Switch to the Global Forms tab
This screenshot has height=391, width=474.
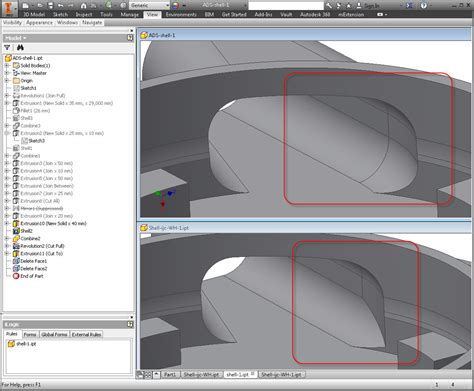coord(54,334)
